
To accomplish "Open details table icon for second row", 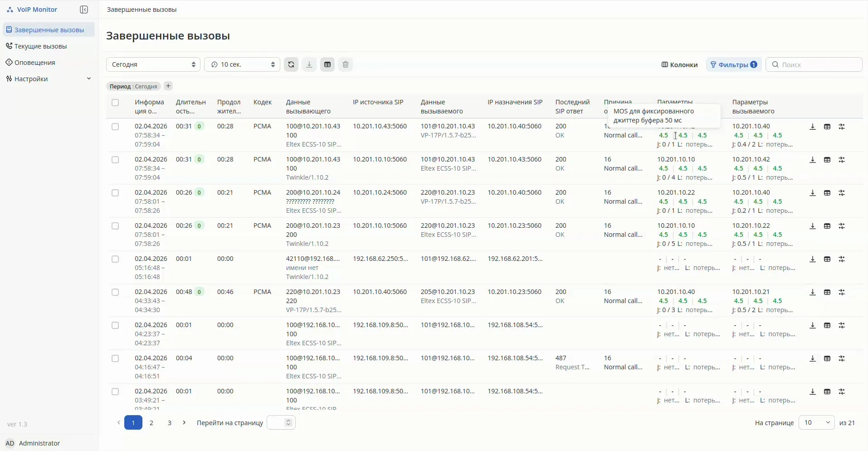I will [x=827, y=160].
